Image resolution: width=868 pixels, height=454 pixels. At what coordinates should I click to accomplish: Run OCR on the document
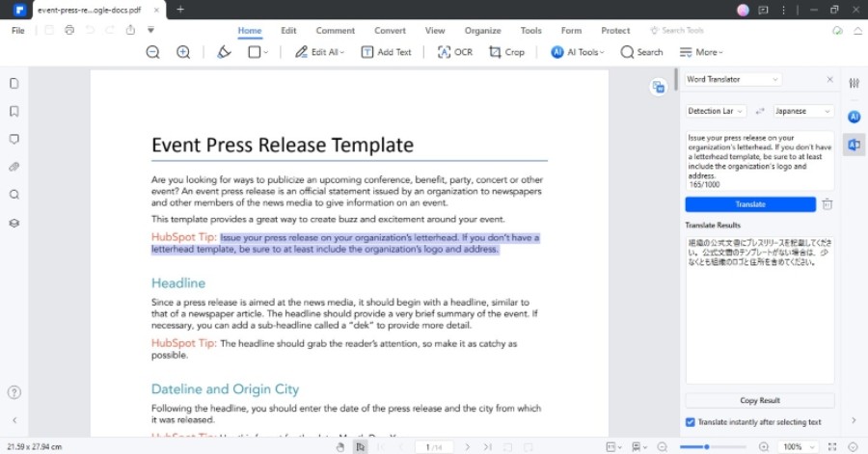[455, 52]
